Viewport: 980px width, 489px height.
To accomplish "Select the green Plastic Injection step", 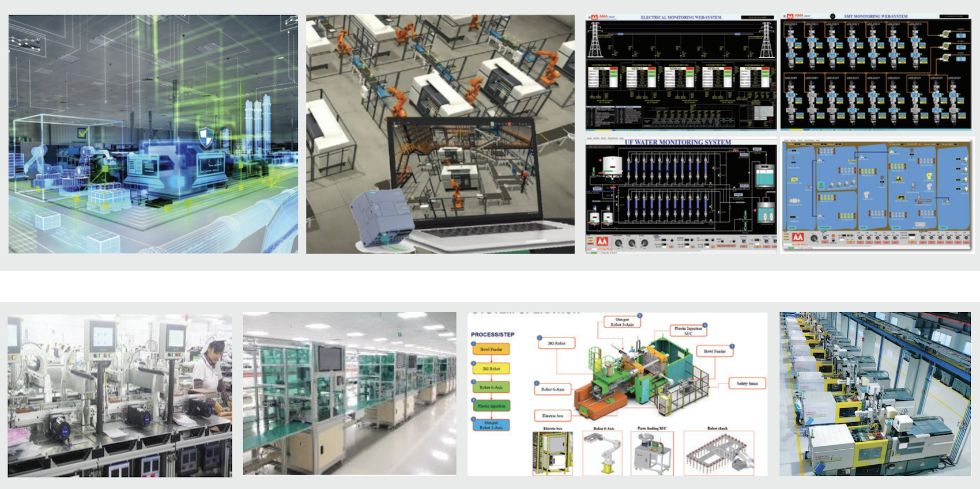I will click(x=491, y=406).
